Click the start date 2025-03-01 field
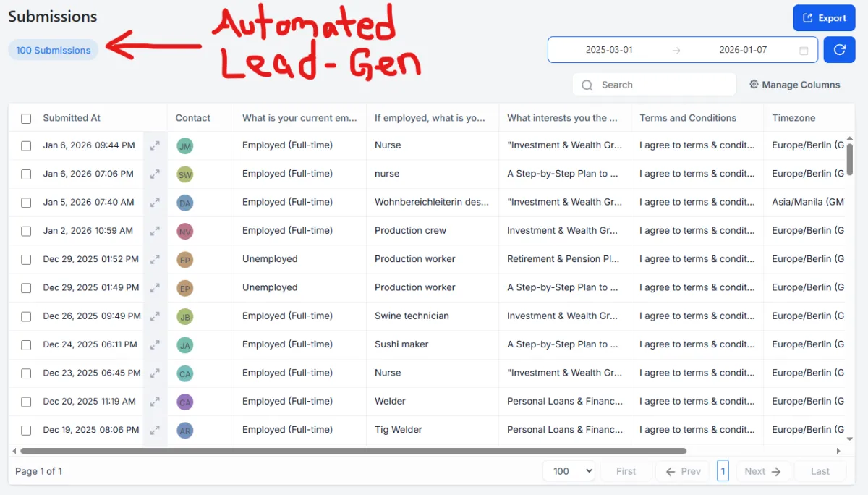Viewport: 868px width, 495px height. coord(609,50)
